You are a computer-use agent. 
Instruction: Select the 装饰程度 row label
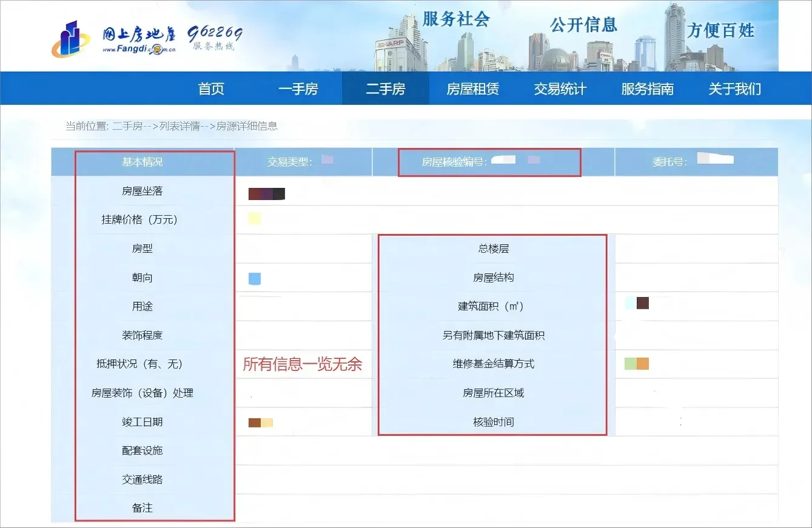[143, 335]
